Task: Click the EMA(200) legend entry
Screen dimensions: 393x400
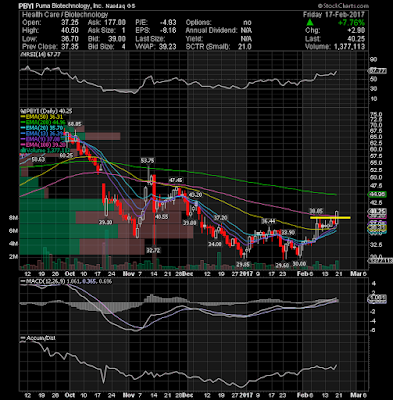Action: (43, 123)
